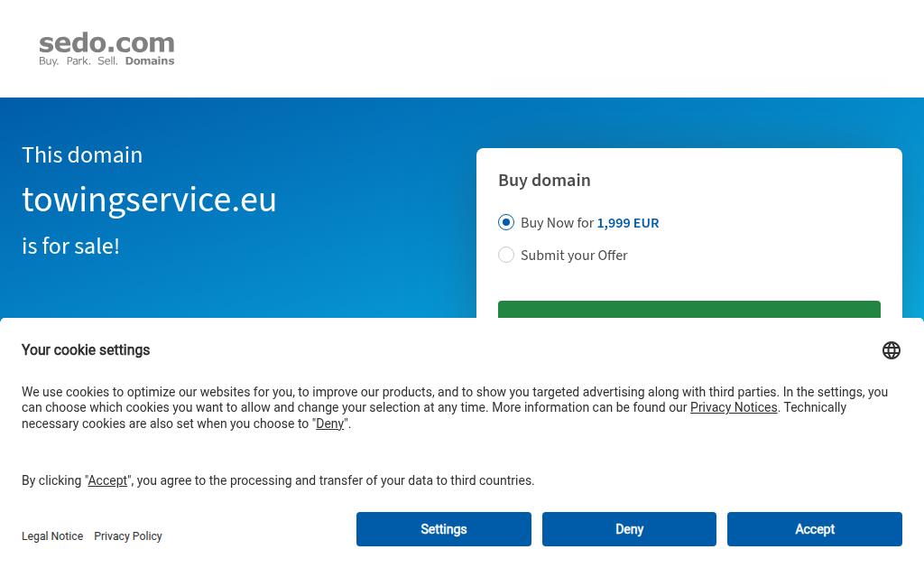This screenshot has width=924, height=568.
Task: Click the "This domain" text line
Action: tap(82, 154)
